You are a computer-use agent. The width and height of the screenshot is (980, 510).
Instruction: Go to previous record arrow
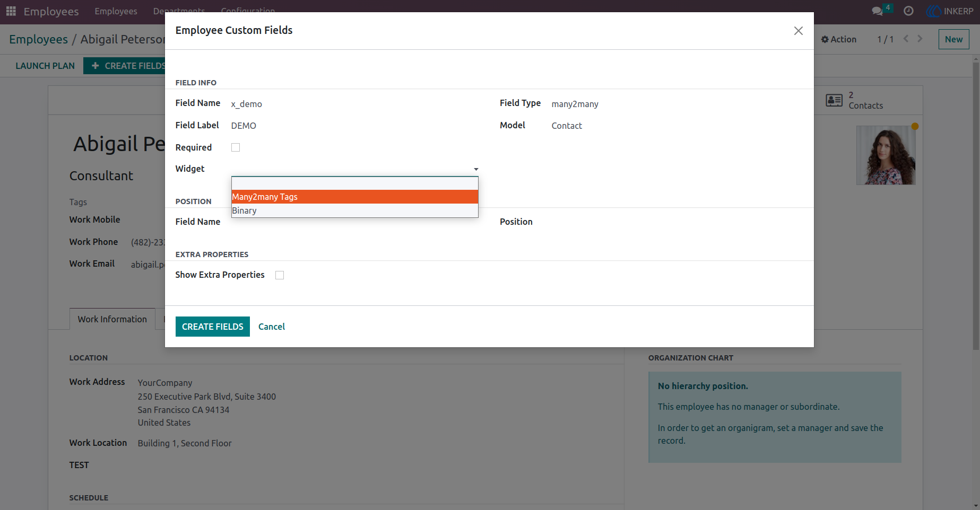(906, 39)
